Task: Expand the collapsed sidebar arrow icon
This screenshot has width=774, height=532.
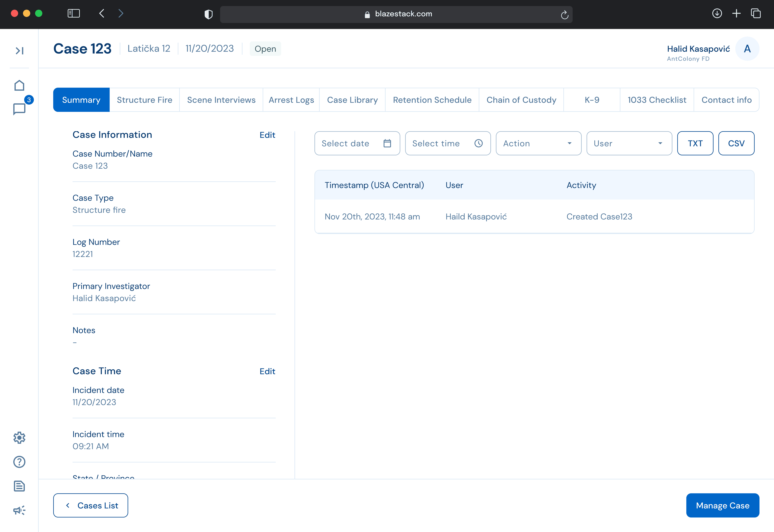Action: click(19, 51)
